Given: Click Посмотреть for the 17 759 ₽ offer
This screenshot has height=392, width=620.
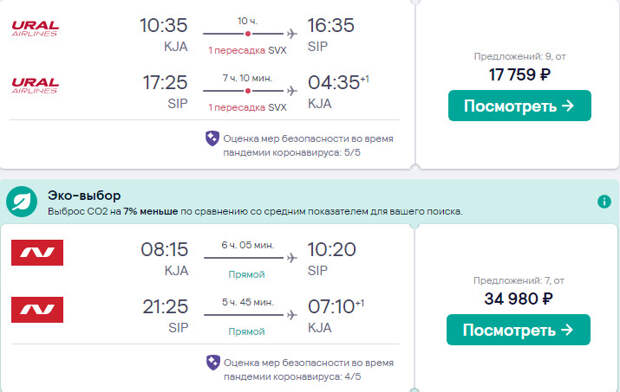Looking at the screenshot, I should click(520, 106).
